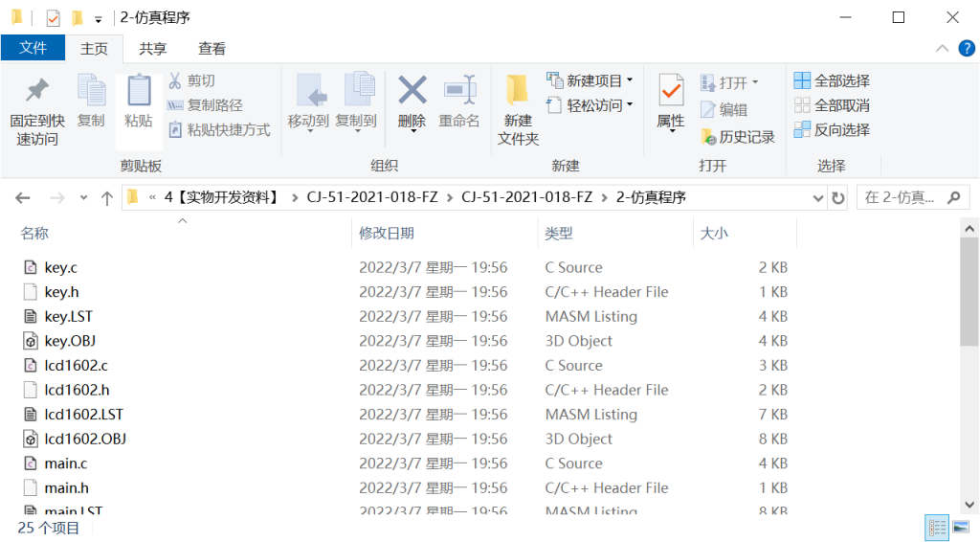Switch to the 查看 view tab

[212, 49]
